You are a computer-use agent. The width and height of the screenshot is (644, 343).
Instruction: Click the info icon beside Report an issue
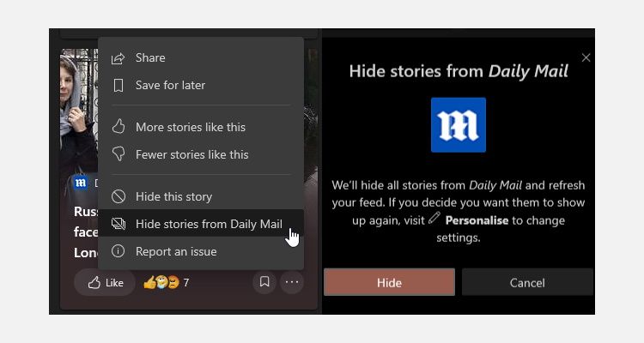[118, 251]
